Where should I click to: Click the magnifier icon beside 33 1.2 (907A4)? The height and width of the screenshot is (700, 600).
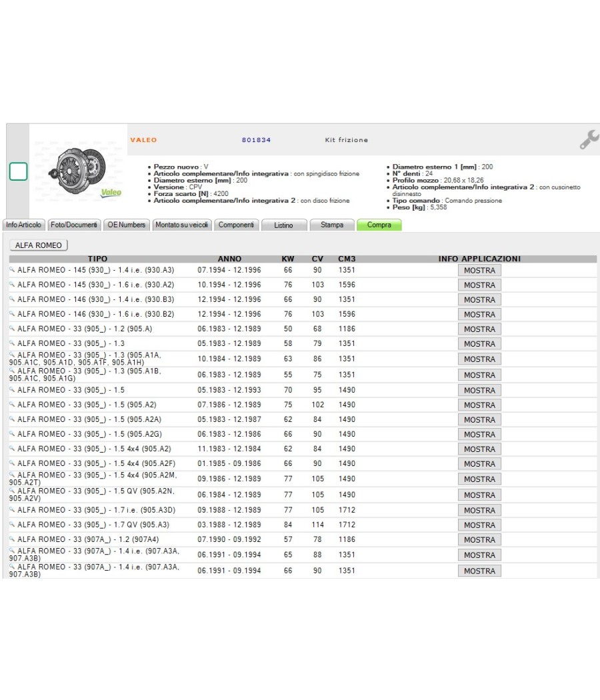pyautogui.click(x=12, y=539)
